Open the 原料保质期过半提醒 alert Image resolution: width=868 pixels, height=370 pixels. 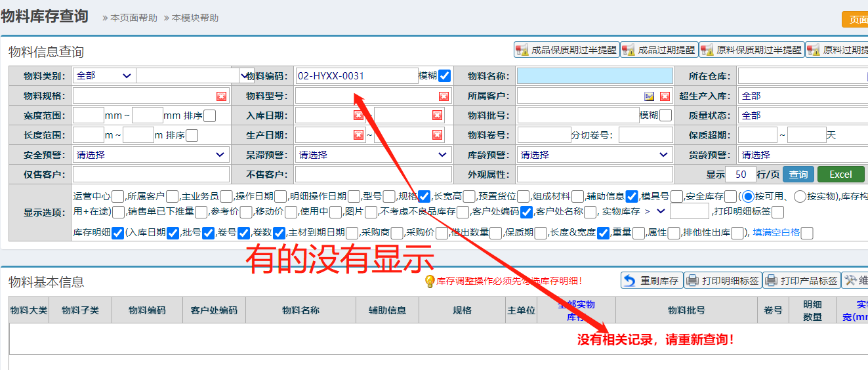point(751,50)
